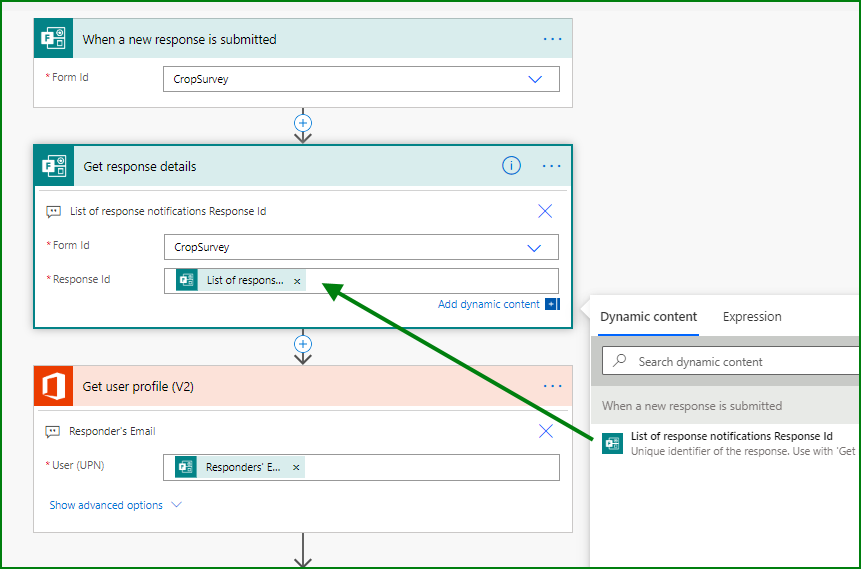
Task: Click the Forms icon on 'Get response details'
Action: coord(54,166)
